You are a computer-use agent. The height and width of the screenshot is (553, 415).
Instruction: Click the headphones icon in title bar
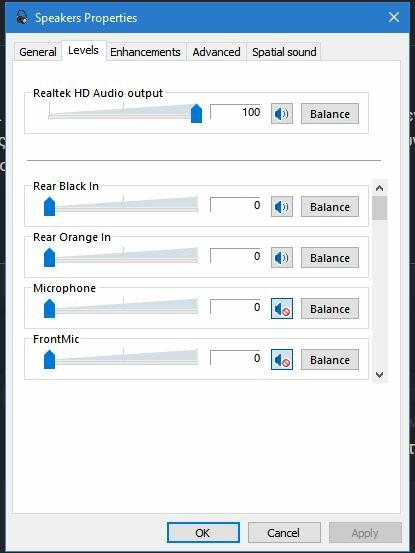tap(22, 17)
